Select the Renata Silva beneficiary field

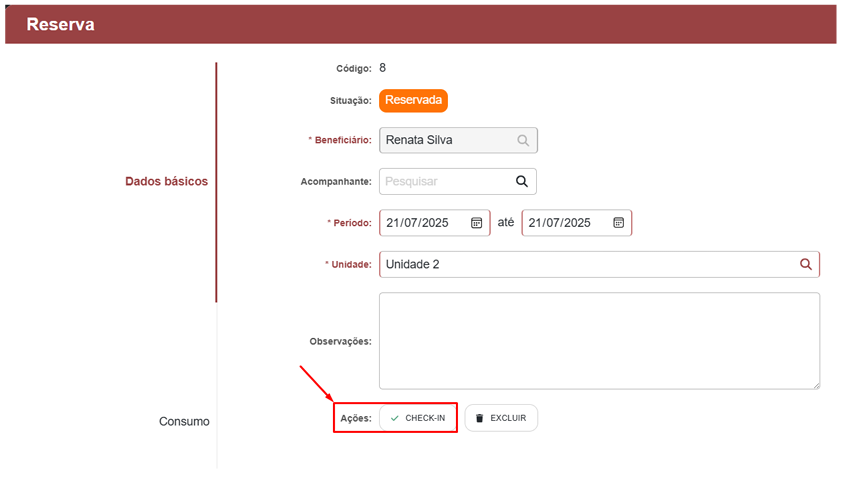point(445,141)
